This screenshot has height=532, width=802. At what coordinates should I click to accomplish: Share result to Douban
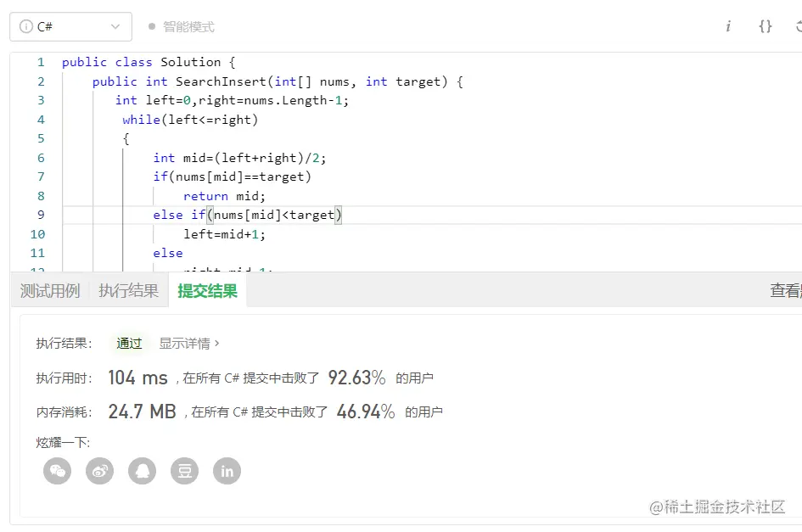185,471
